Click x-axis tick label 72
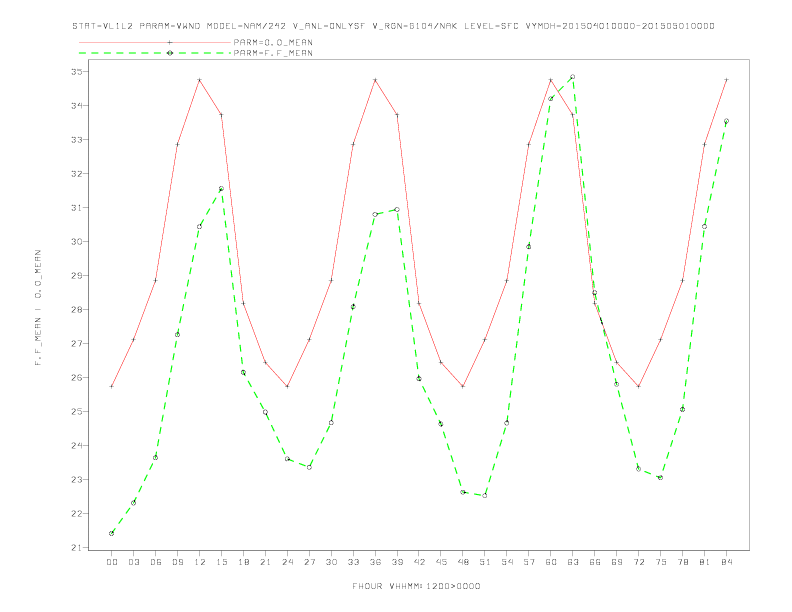This screenshot has width=792, height=612. (638, 562)
